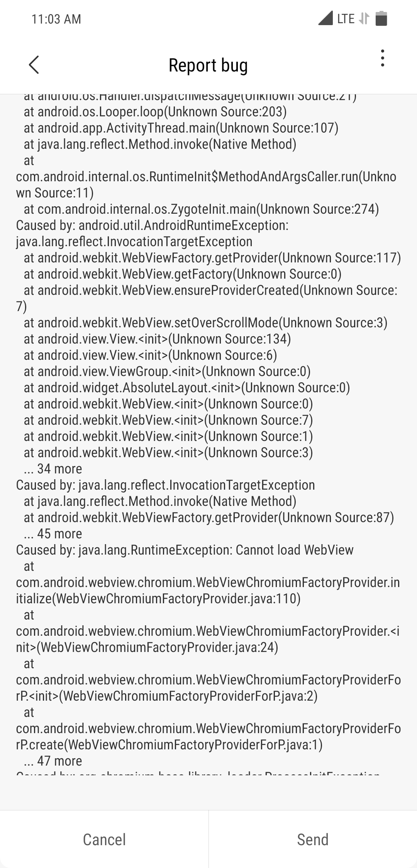The width and height of the screenshot is (417, 868).
Task: Send the bug report
Action: click(313, 839)
